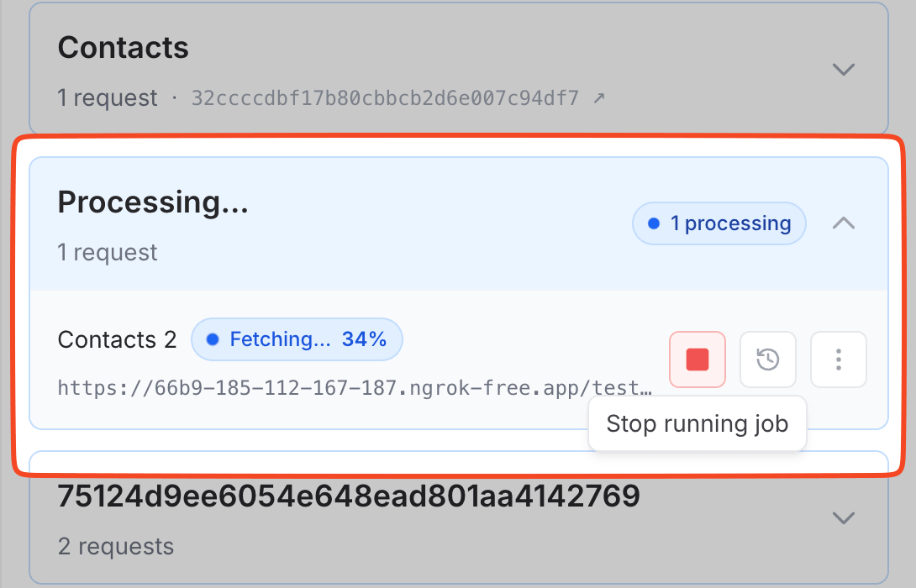
Task: Select the 75124d9ee6054e648ead801aa4142769 group title
Action: click(x=348, y=496)
